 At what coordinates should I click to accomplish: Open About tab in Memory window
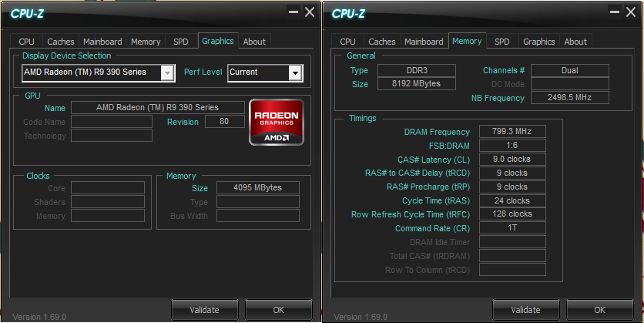tap(575, 42)
